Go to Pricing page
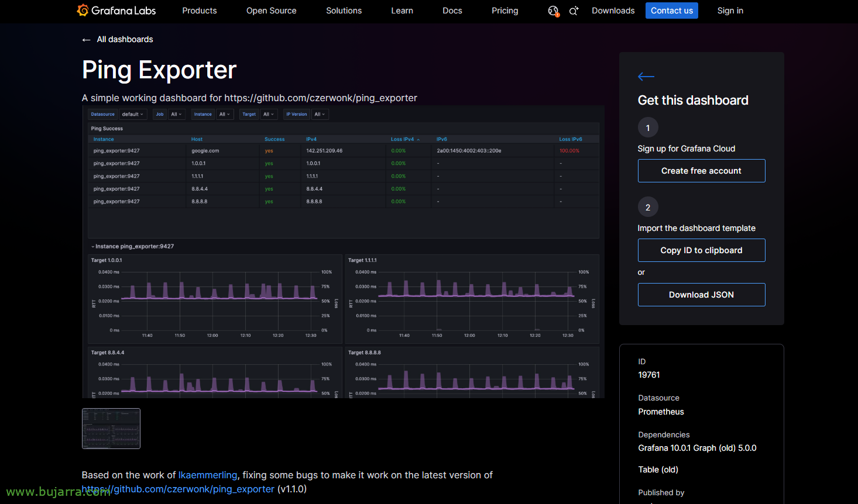The width and height of the screenshot is (858, 504). click(505, 11)
